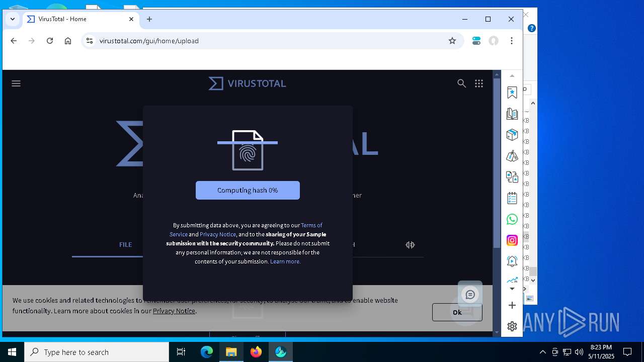Screen dimensions: 644x362
Task: Bookmark this page with the star icon
Action: pos(452,41)
